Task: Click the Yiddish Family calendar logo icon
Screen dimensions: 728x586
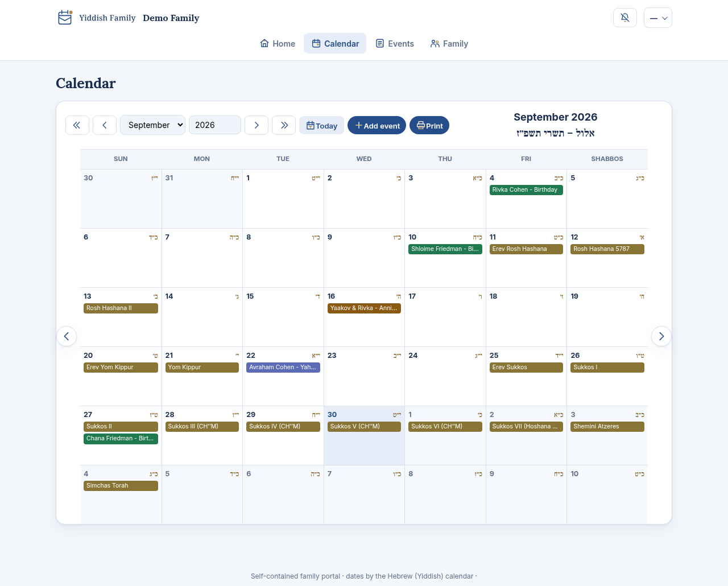Action: [x=65, y=18]
